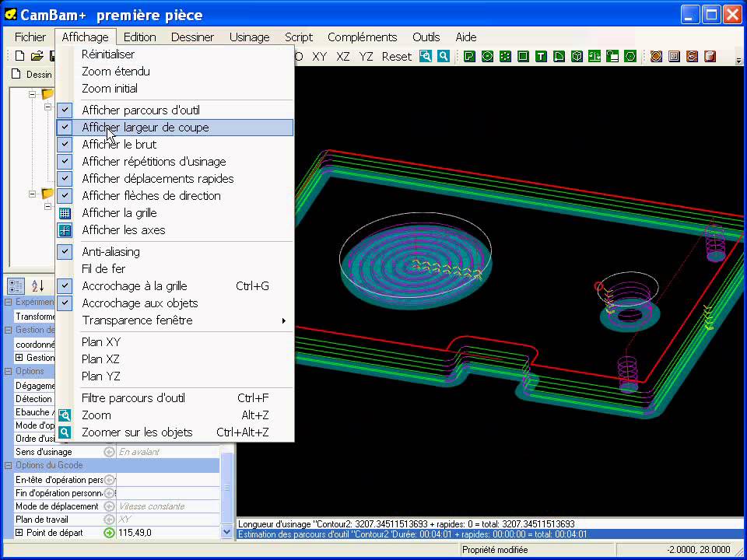The height and width of the screenshot is (560, 747).
Task: Click the 3D cube surface tool icon
Action: (x=577, y=57)
